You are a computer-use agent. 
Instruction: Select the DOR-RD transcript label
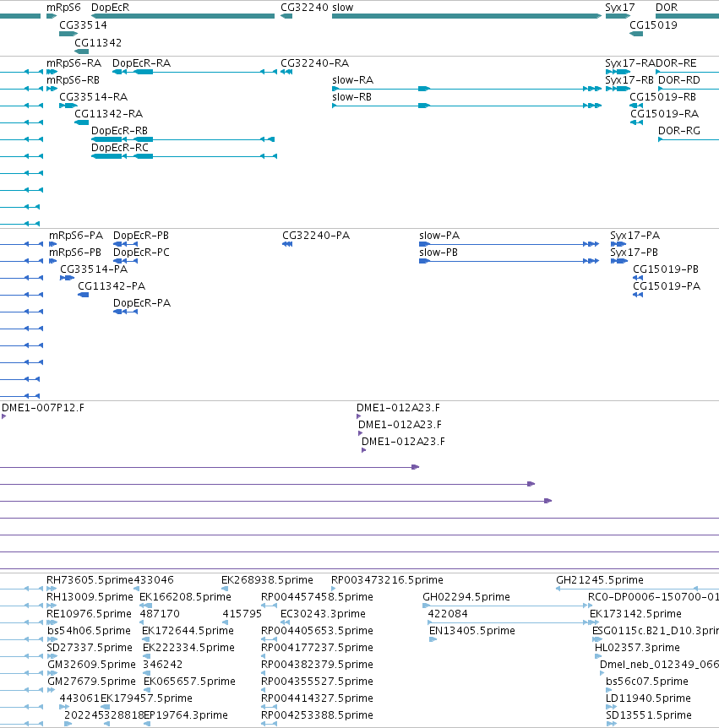pyautogui.click(x=679, y=80)
